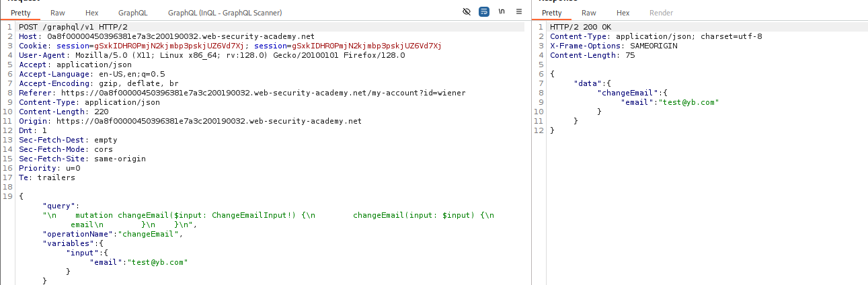Open the Response Hex tab
The width and height of the screenshot is (868, 285).
(623, 13)
